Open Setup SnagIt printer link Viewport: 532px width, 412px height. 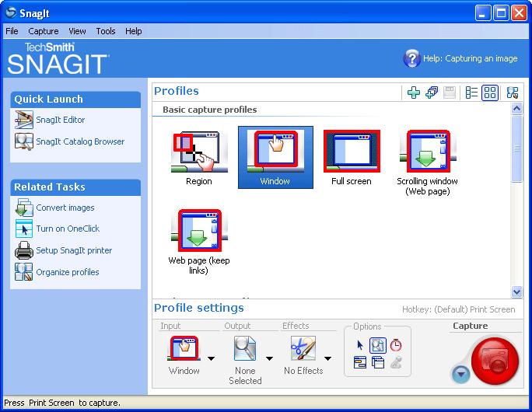point(74,250)
